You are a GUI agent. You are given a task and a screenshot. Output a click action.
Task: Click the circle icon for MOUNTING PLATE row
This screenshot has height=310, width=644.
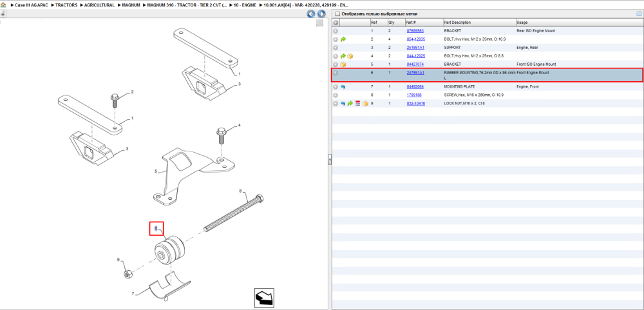coord(336,87)
